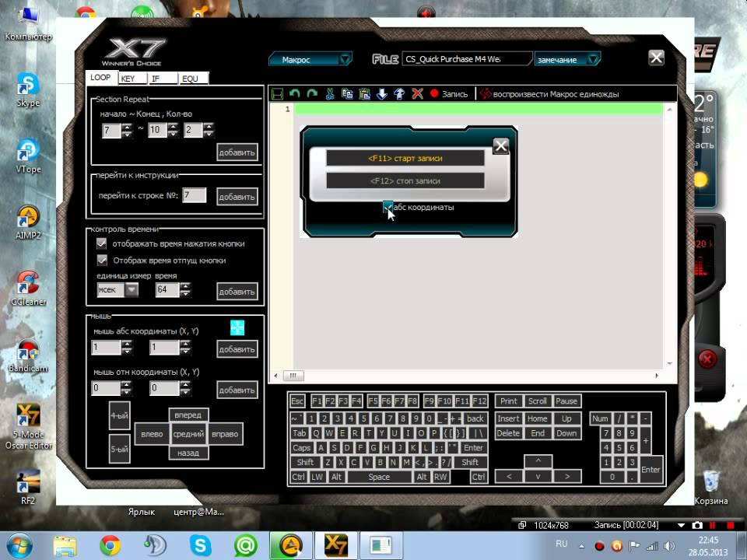Click <F11> старт записи button
The image size is (747, 560).
[405, 158]
